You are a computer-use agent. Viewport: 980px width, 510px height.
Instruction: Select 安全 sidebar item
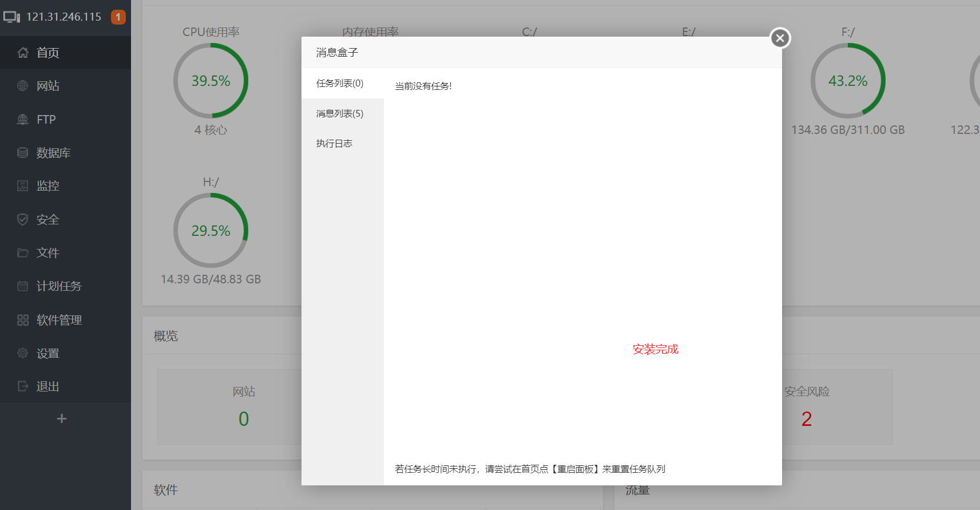65,220
